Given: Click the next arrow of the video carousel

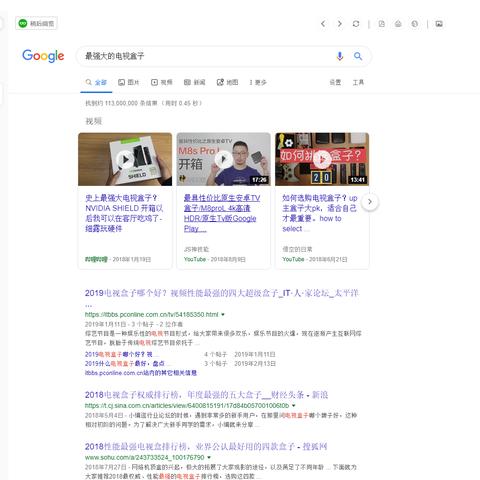Looking at the screenshot, I should click(370, 202).
